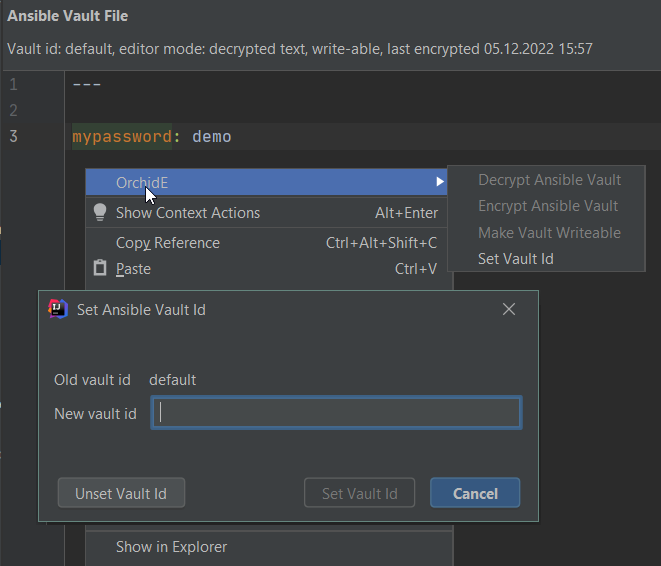Click the old vault id value default
This screenshot has width=661, height=566.
point(172,380)
